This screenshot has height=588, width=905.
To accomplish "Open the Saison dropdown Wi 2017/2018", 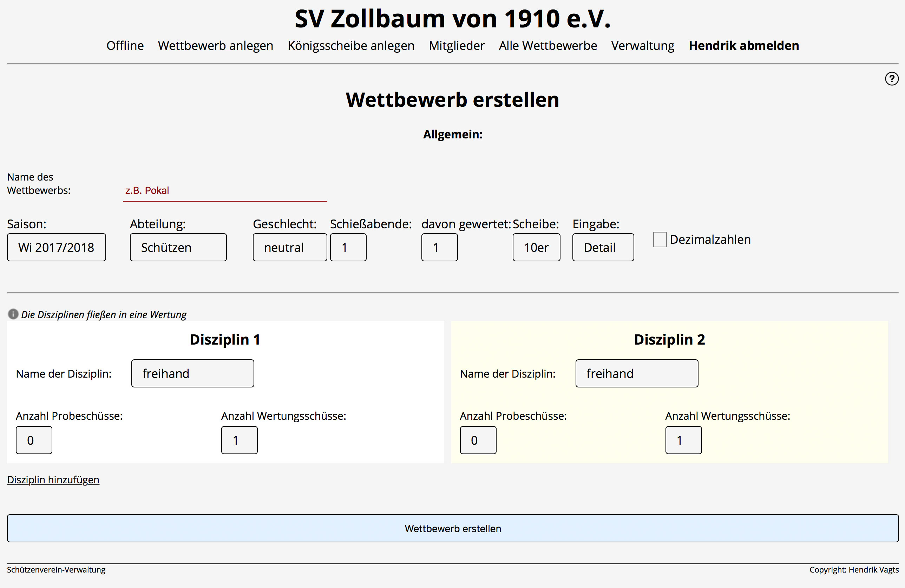I will (56, 248).
